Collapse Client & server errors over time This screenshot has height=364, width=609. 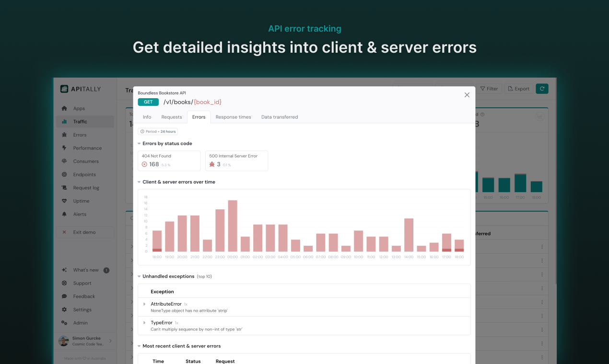point(139,182)
